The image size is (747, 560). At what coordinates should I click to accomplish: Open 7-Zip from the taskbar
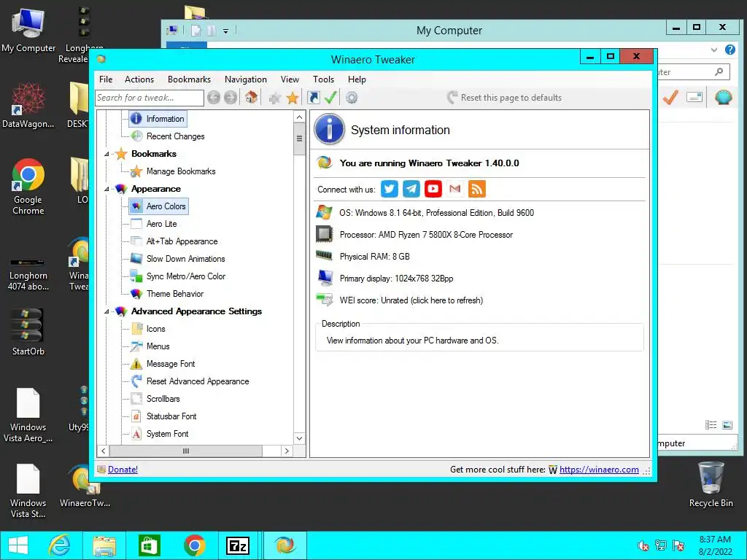point(238,545)
